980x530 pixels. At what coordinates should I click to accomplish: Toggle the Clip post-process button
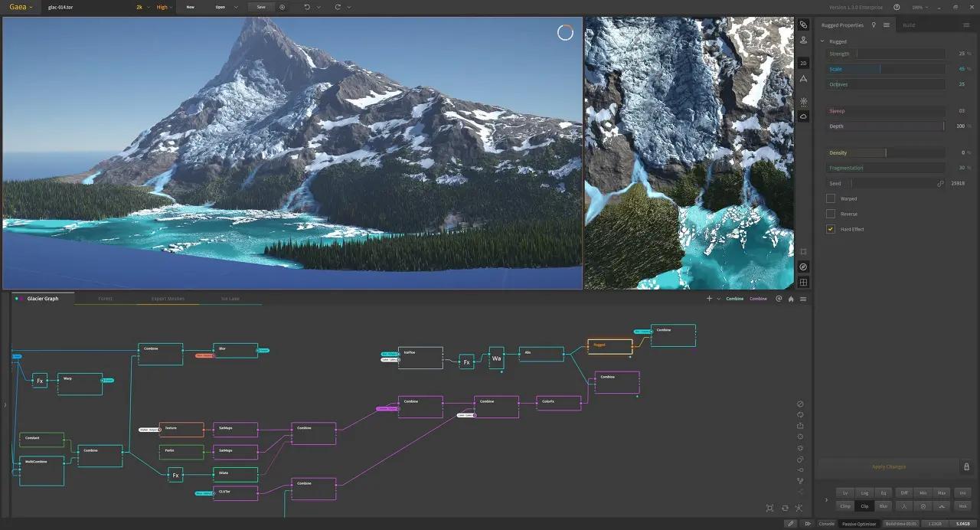tap(864, 505)
